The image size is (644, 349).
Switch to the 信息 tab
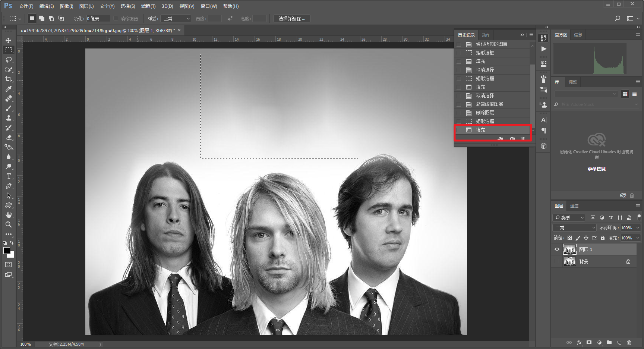(578, 35)
